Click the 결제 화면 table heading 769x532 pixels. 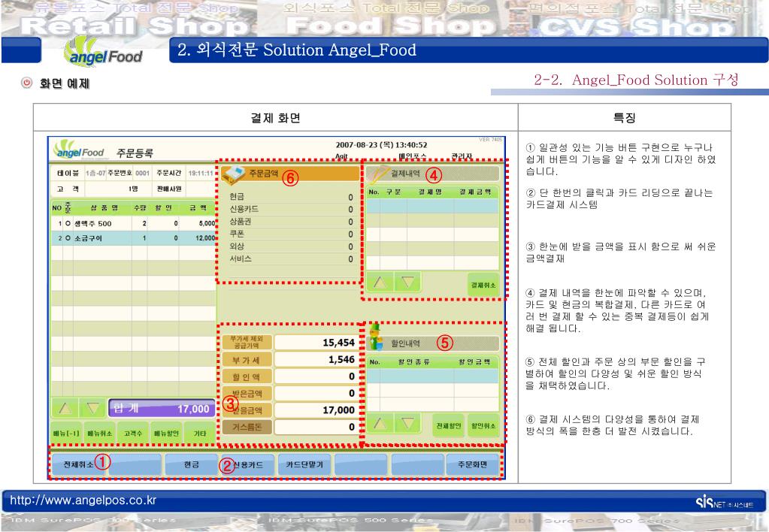point(275,118)
